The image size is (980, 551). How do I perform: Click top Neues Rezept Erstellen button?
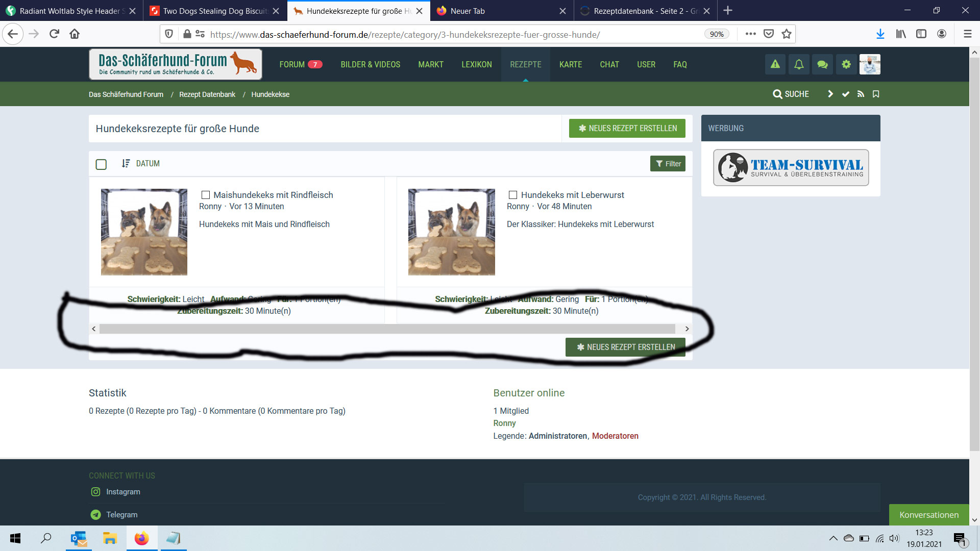627,128
